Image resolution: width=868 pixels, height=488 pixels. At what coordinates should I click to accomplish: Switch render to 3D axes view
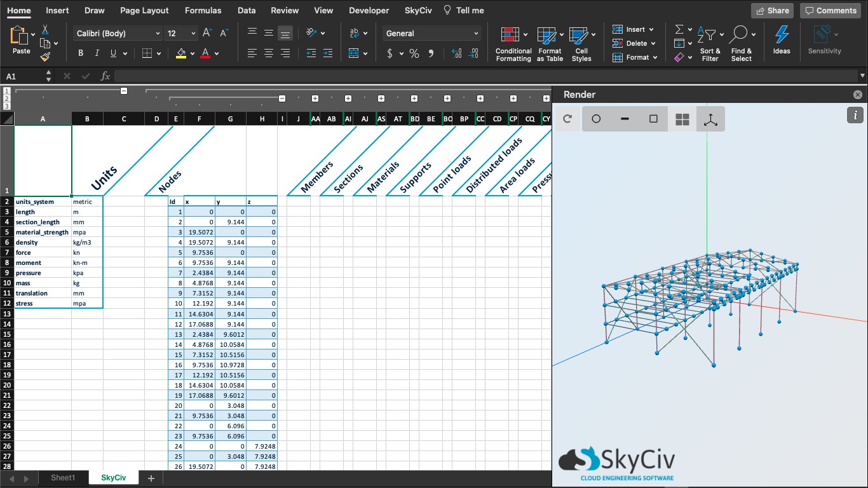pos(710,119)
